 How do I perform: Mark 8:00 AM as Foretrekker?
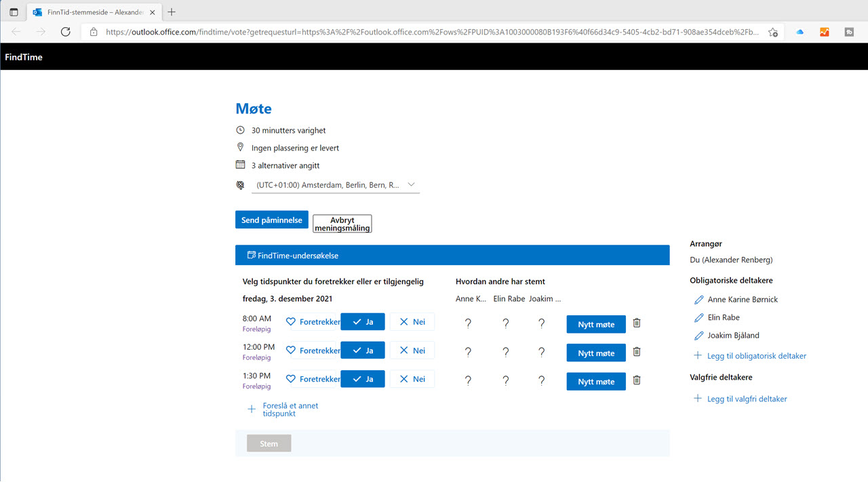pyautogui.click(x=313, y=322)
